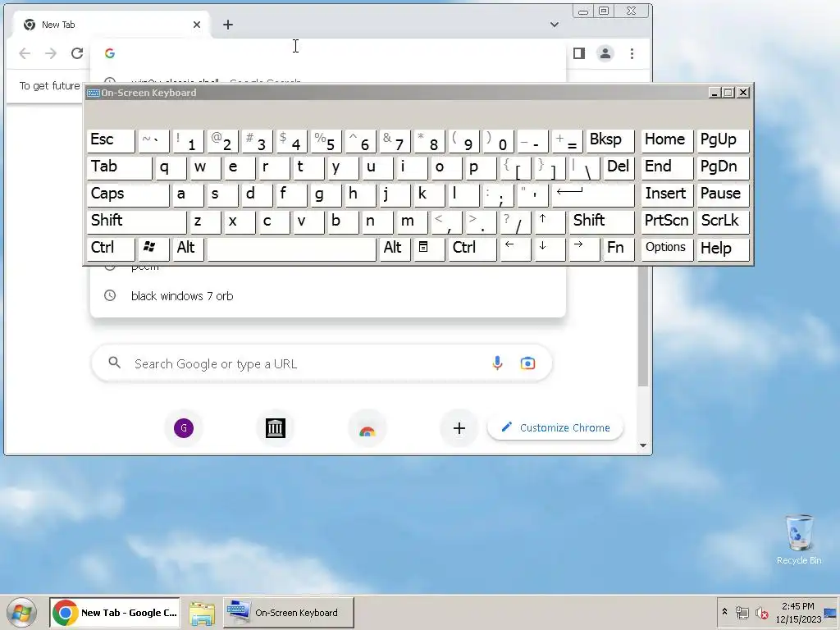Viewport: 840px width, 630px height.
Task: Click the Esc key on On-Screen Keyboard
Action: click(111, 140)
